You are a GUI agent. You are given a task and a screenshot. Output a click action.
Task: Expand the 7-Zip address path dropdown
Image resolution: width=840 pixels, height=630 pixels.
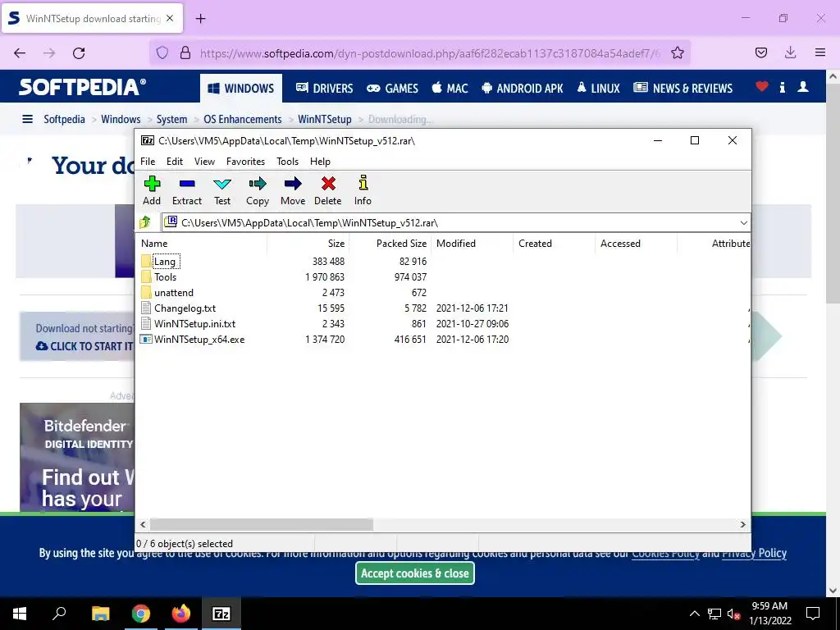pyautogui.click(x=743, y=223)
